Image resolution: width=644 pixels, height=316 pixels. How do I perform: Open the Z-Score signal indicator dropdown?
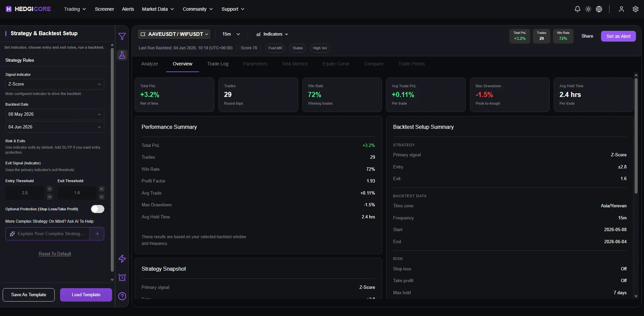[55, 84]
